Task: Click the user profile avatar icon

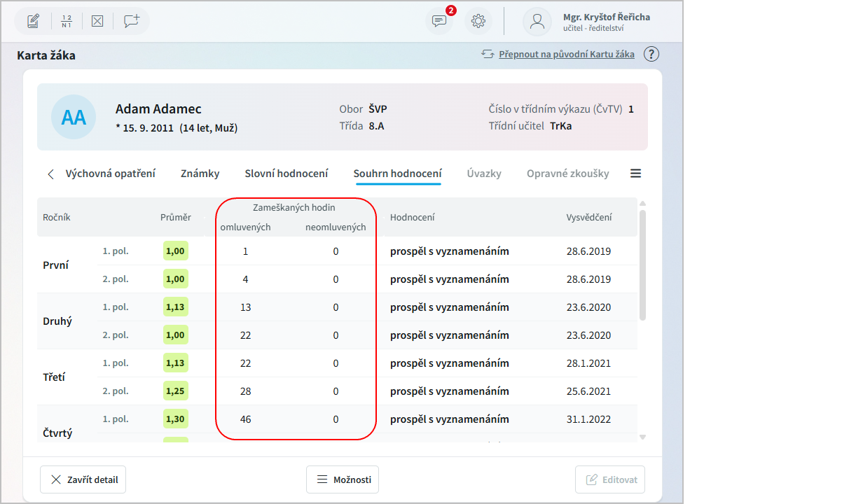Action: coord(537,21)
